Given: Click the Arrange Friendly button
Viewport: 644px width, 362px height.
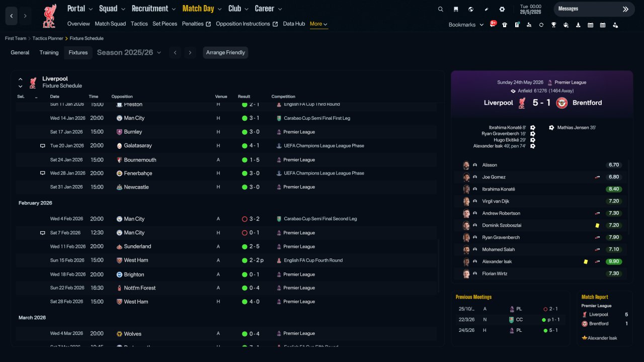Looking at the screenshot, I should point(225,52).
